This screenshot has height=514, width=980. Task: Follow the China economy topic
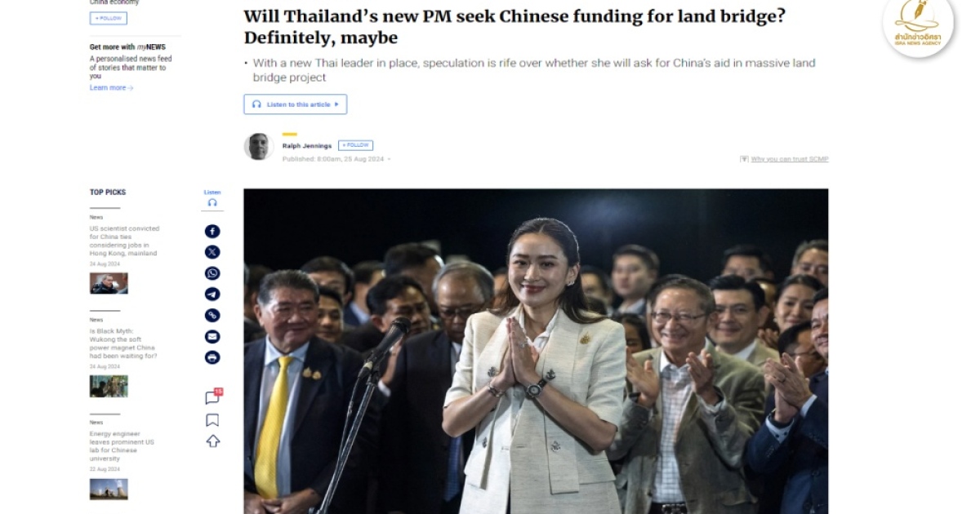pos(109,18)
